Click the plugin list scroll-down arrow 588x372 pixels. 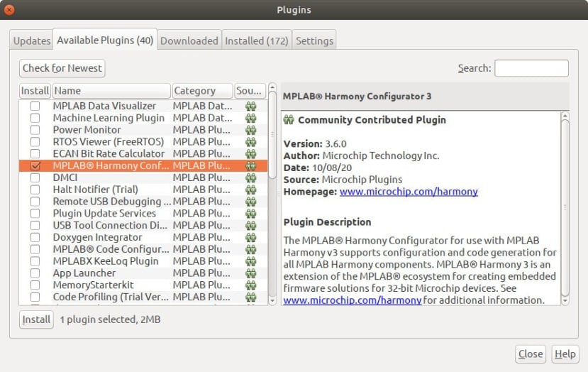272,301
